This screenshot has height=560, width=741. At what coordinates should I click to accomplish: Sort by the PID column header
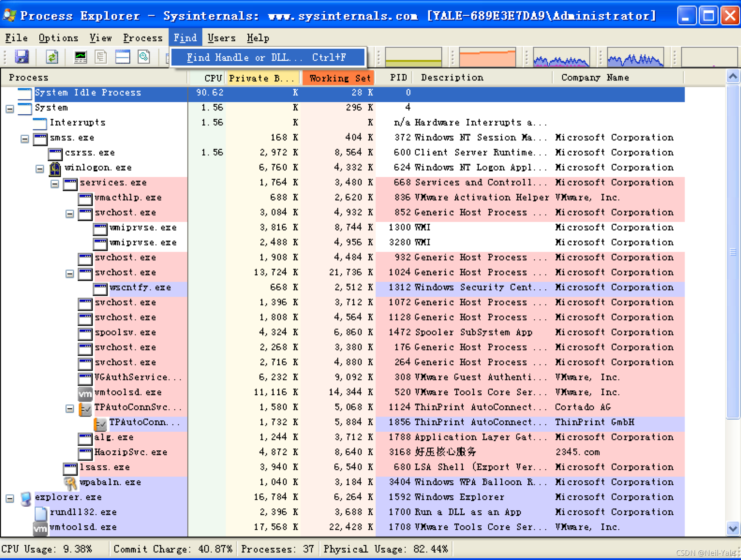(x=393, y=77)
